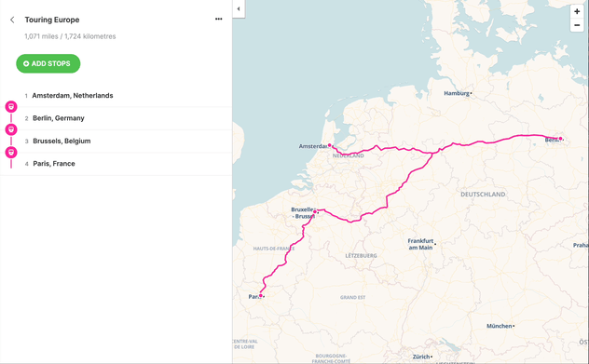Click the Amsterdam marker on the map
This screenshot has width=589, height=364.
tap(329, 145)
